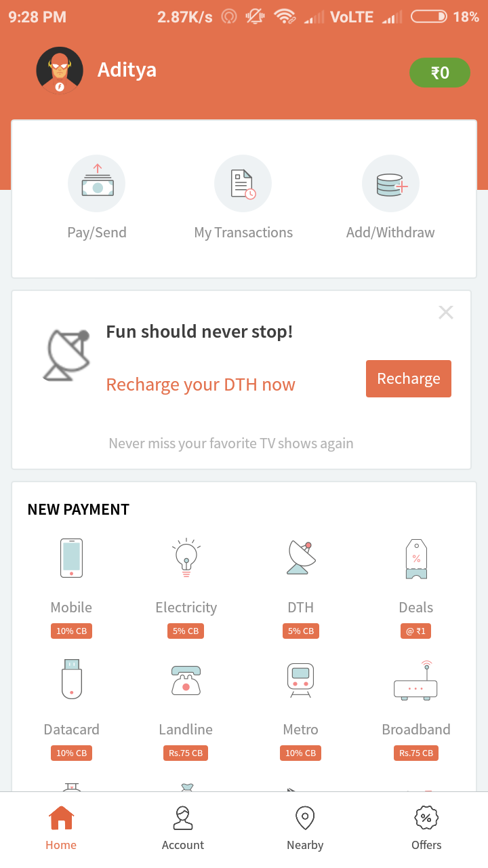Dismiss the DTH recharge promo card

[x=445, y=313]
